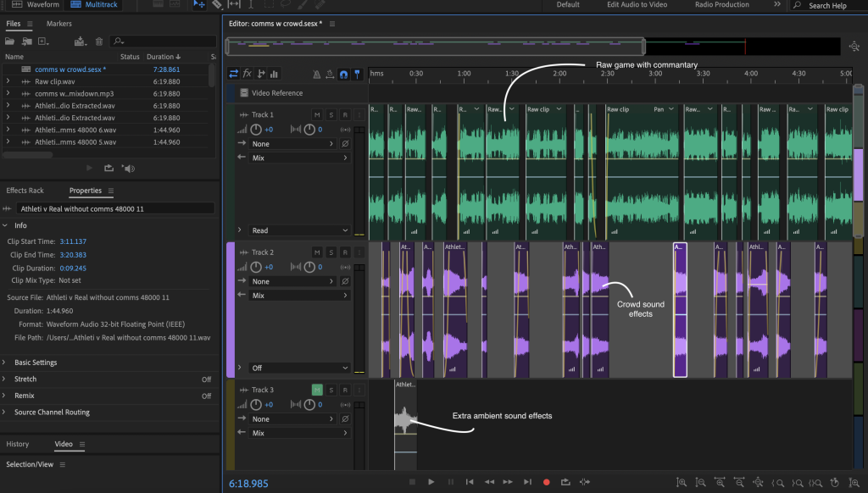Mute Track 1
868x493 pixels.
click(317, 114)
